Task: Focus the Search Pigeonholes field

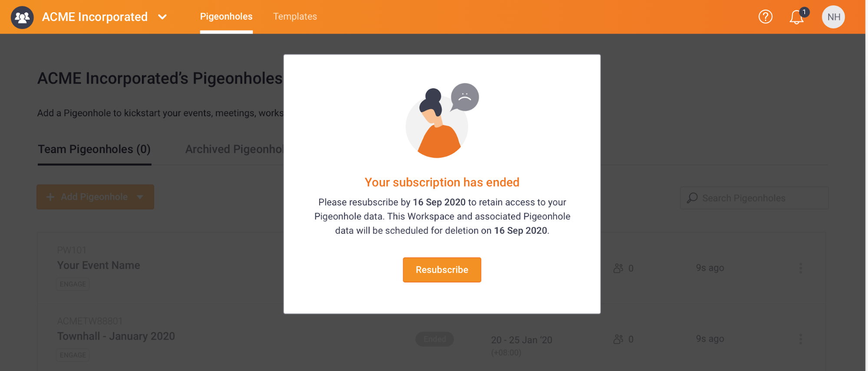Action: [x=754, y=198]
